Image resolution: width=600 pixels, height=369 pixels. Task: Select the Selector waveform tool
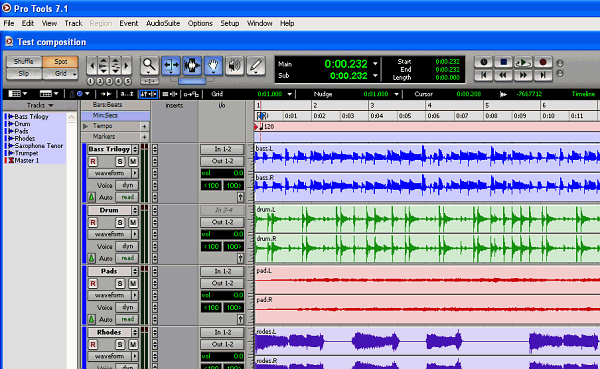[192, 66]
